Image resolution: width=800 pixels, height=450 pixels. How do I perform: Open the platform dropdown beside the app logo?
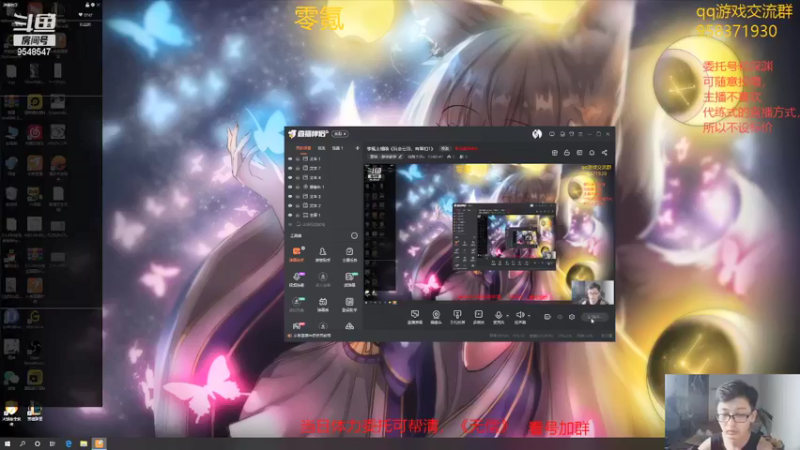pos(340,134)
